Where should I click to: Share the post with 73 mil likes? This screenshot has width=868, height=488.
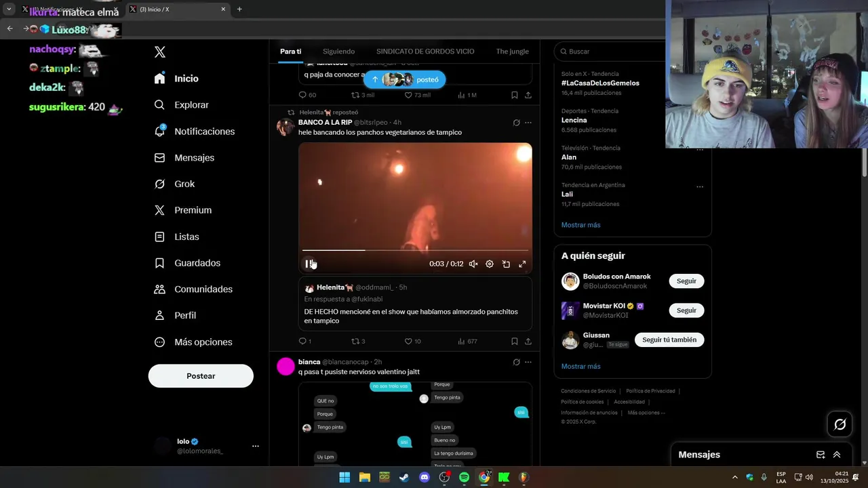[x=528, y=95]
